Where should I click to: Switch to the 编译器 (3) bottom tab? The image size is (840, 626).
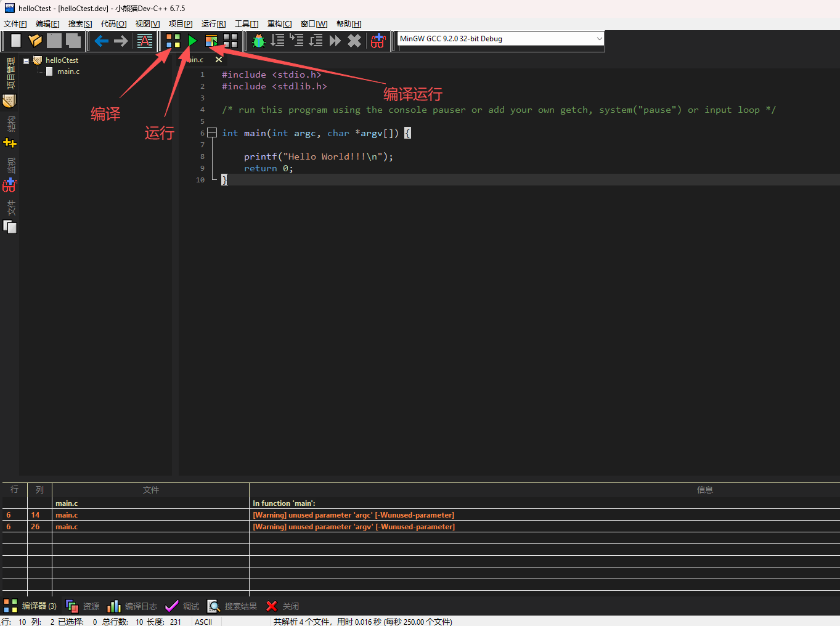pos(30,606)
